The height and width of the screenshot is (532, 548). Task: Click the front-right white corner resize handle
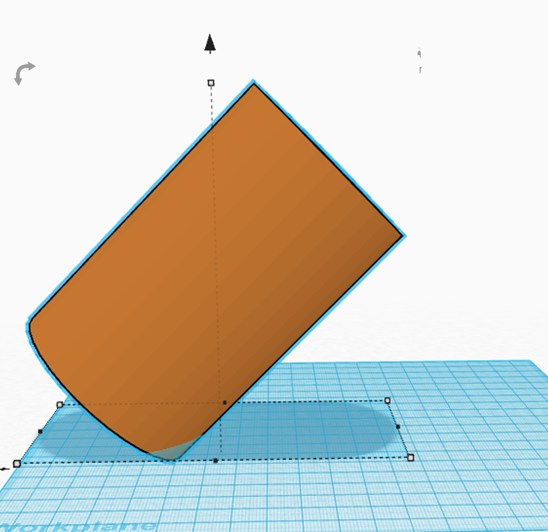(411, 458)
